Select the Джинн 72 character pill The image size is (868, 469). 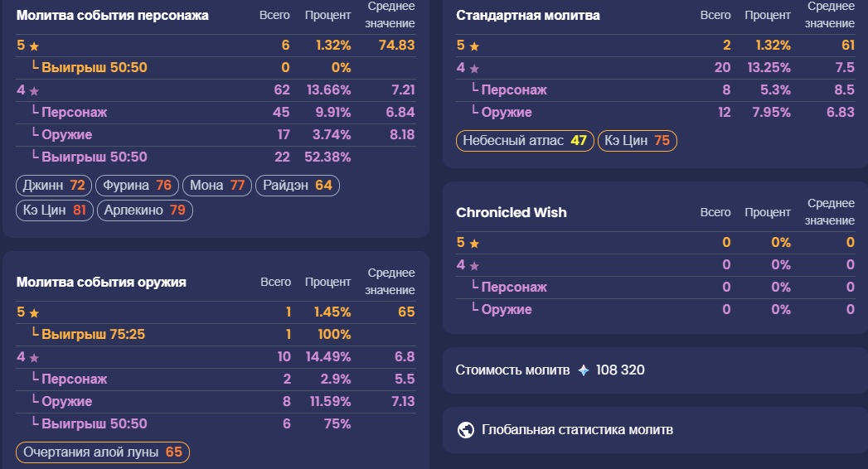click(x=54, y=186)
